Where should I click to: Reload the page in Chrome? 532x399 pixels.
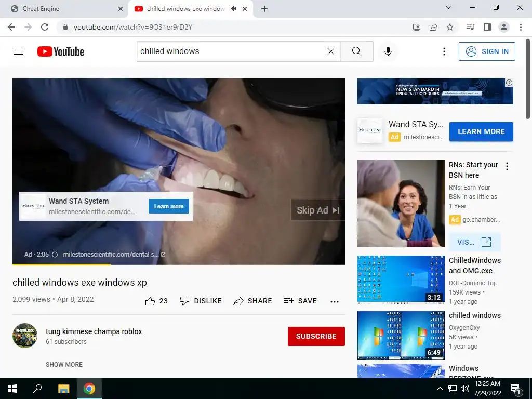click(45, 27)
